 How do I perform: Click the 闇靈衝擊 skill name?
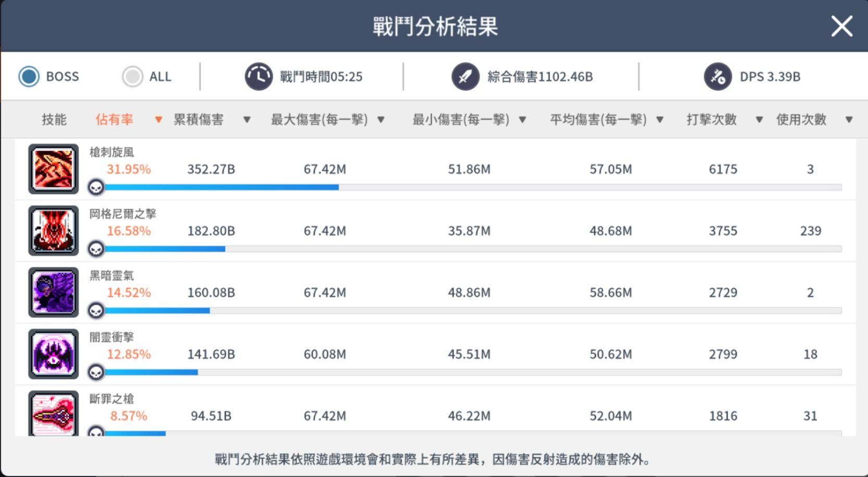click(x=112, y=337)
